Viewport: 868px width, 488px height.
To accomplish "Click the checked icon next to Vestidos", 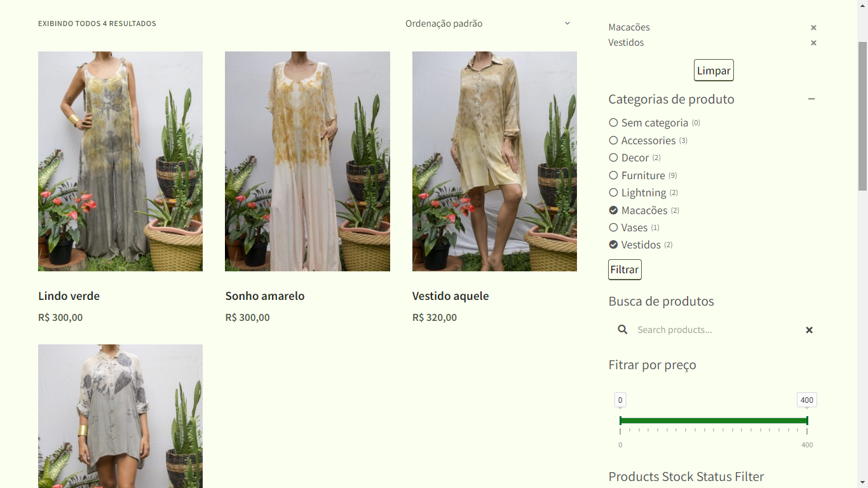I will coord(613,245).
